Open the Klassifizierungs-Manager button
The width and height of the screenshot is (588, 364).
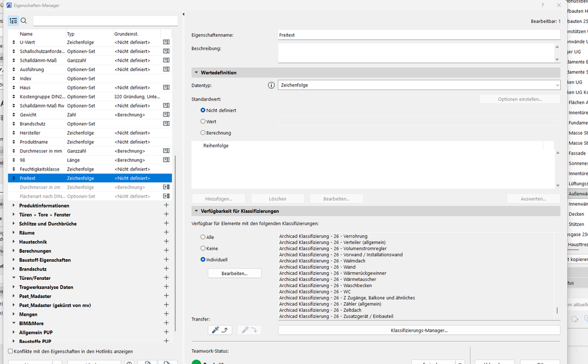pyautogui.click(x=418, y=330)
